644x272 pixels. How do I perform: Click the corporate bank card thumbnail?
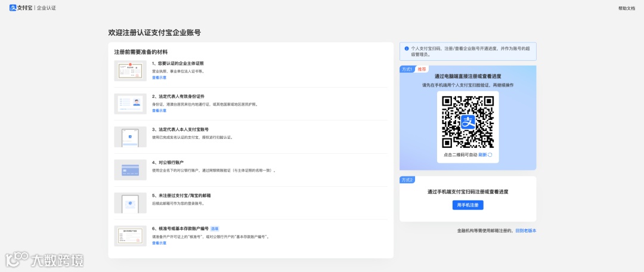point(130,169)
